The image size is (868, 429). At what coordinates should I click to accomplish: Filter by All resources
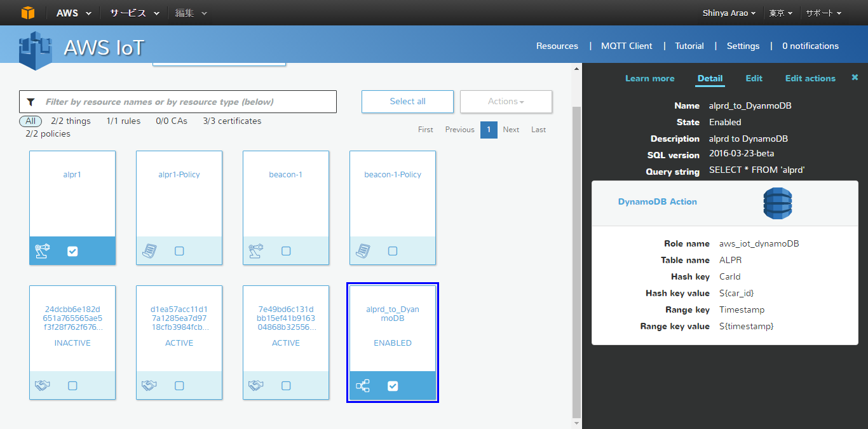point(31,121)
